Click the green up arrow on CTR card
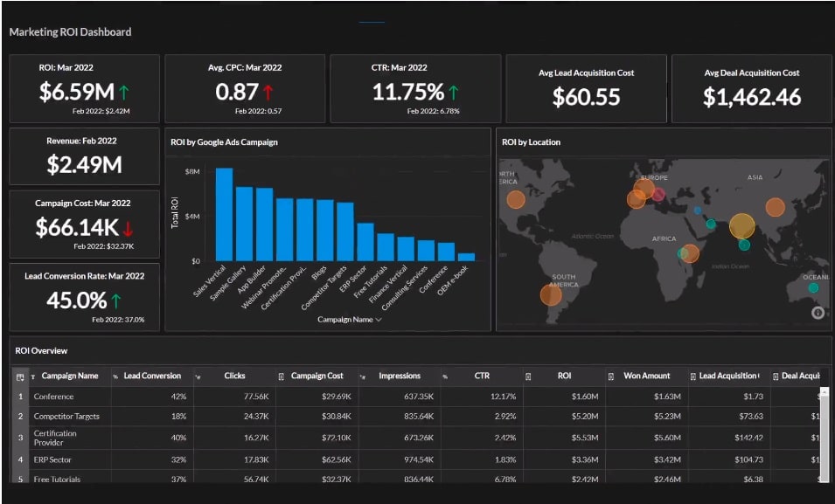 pyautogui.click(x=453, y=93)
